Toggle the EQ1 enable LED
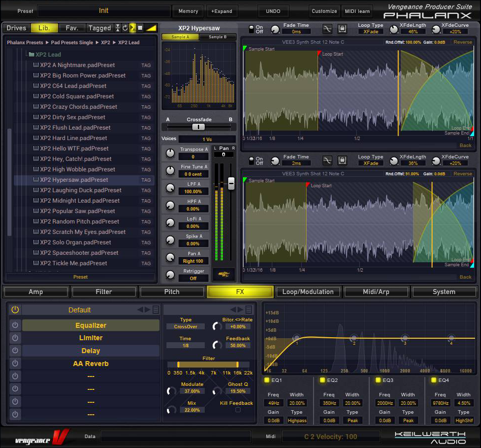Screen dimensions: 481x448 click(267, 380)
